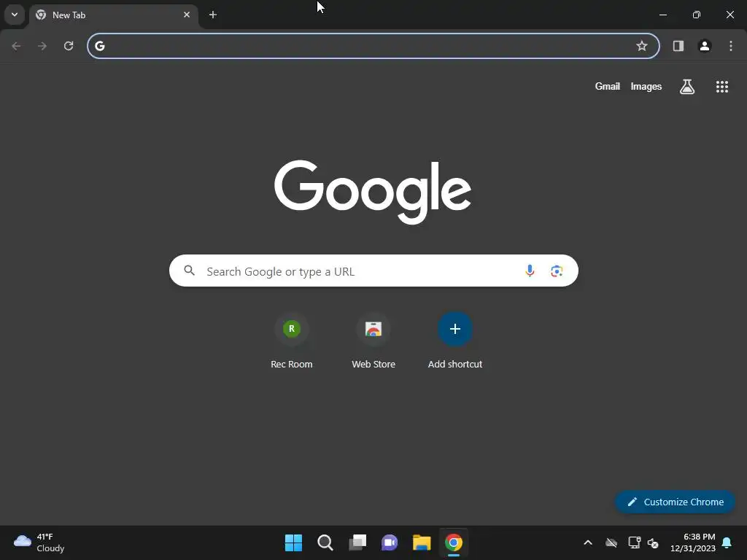Image resolution: width=747 pixels, height=560 pixels.
Task: Click the muted volume tray icon
Action: tap(653, 542)
